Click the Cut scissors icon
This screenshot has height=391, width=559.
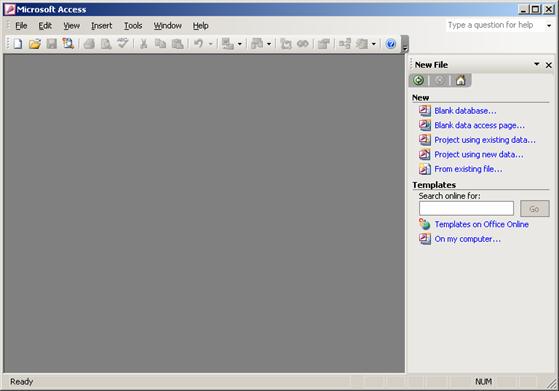(143, 44)
